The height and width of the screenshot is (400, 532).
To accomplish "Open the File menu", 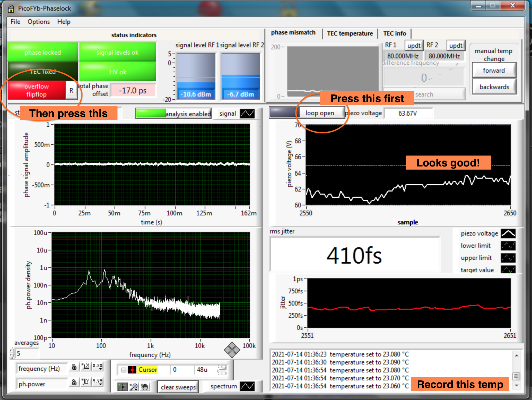I will [15, 22].
